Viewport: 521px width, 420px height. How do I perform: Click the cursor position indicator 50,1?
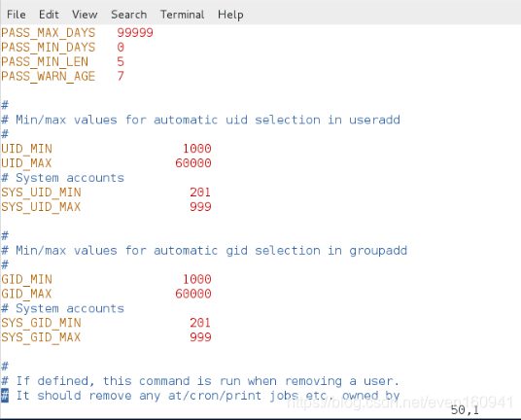coord(465,410)
